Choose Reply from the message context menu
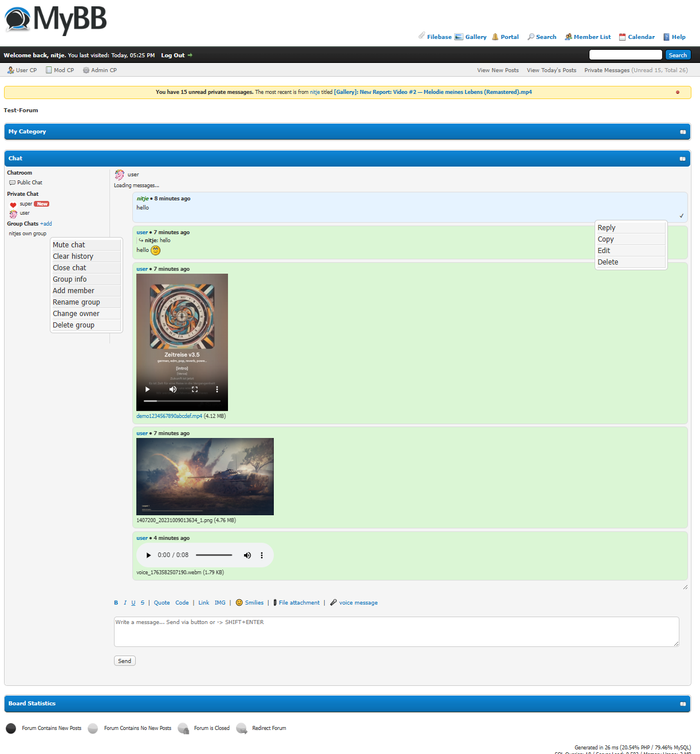The image size is (700, 754). point(606,228)
